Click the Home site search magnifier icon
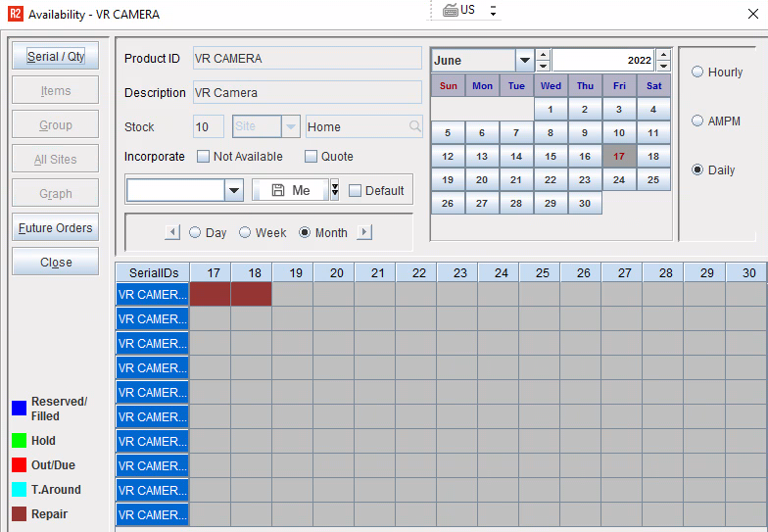Viewport: 768px width, 532px height. pyautogui.click(x=415, y=127)
